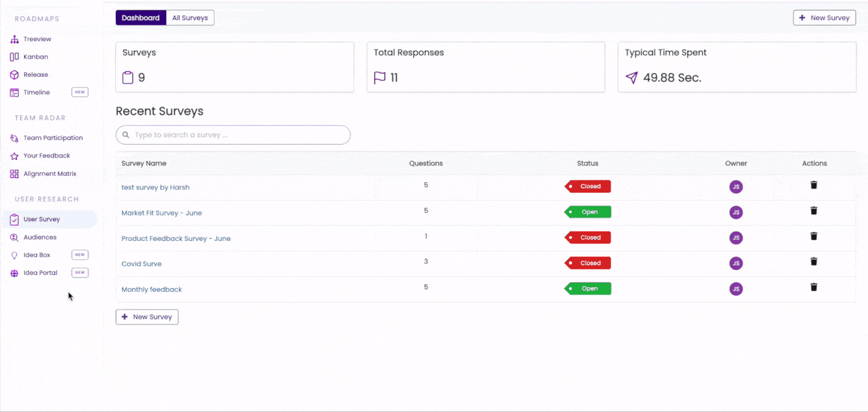Click the survey search input field

tap(233, 135)
